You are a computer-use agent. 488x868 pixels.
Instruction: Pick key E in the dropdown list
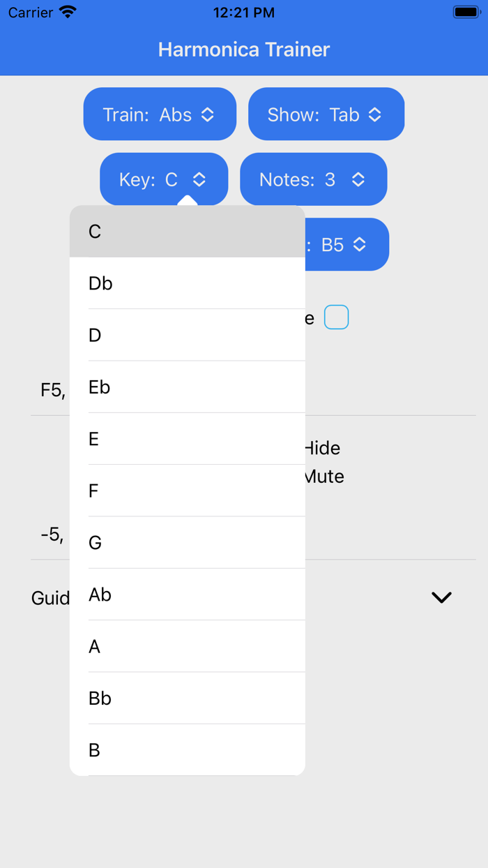click(187, 439)
